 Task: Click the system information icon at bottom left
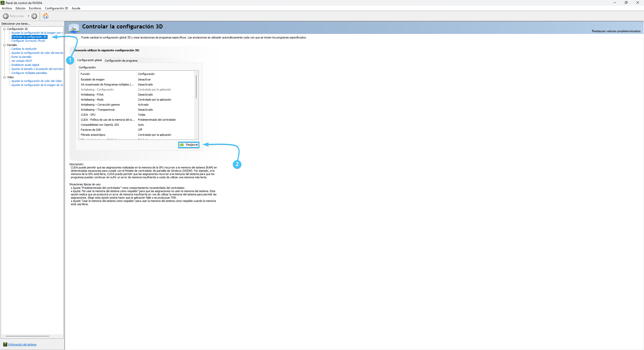(x=5, y=344)
